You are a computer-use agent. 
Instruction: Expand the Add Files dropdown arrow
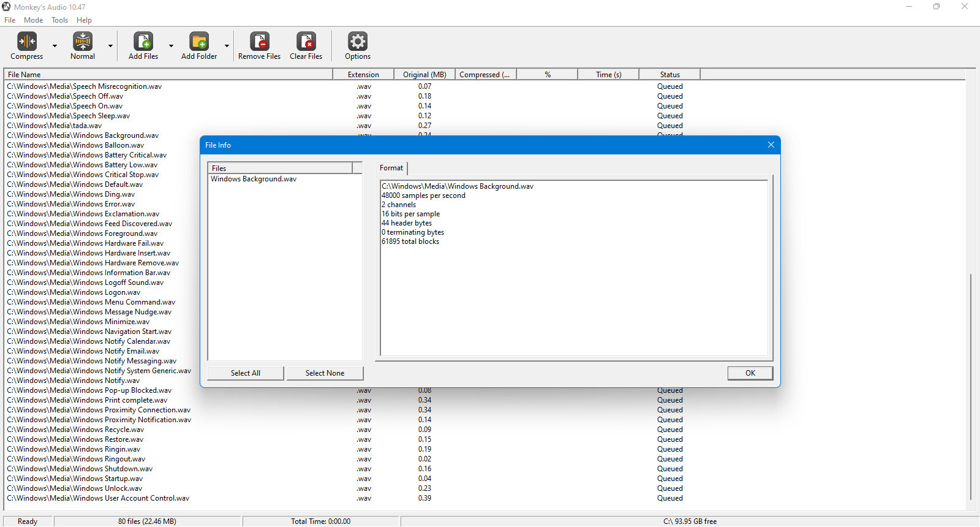tap(171, 46)
